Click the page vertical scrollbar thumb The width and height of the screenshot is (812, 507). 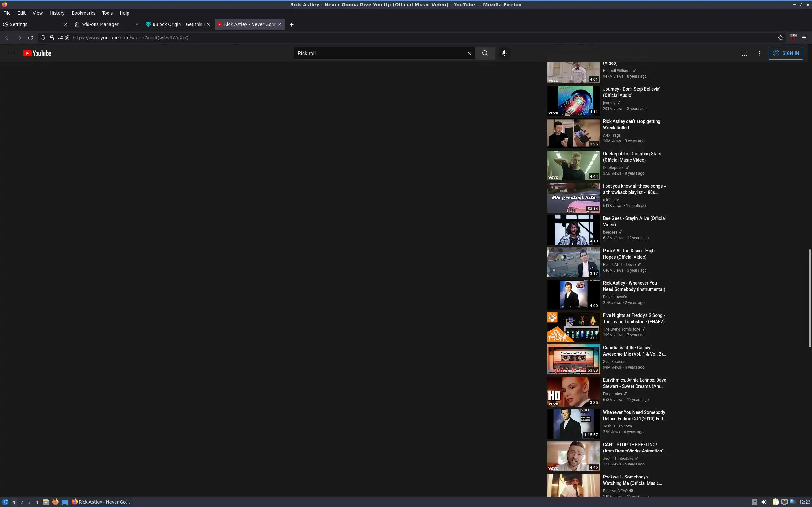(x=810, y=298)
